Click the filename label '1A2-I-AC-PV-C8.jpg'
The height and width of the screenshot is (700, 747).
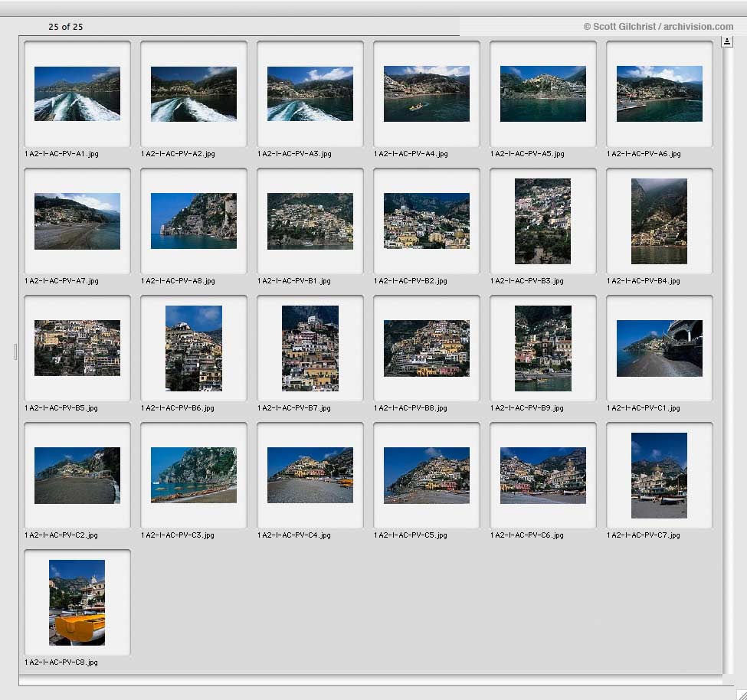click(61, 662)
